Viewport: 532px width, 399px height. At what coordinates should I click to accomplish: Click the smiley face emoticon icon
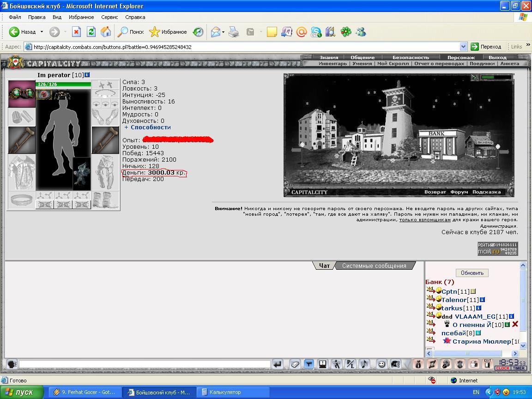[382, 364]
